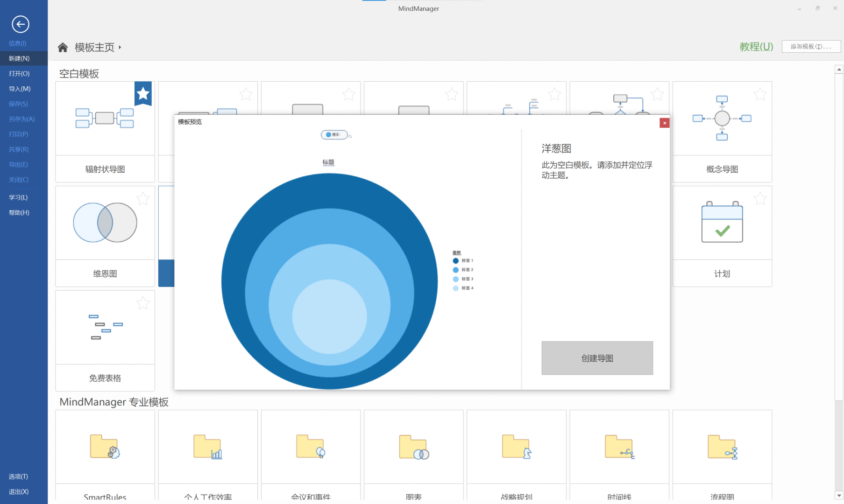Go back using the circular back arrow
This screenshot has height=504, width=844.
pyautogui.click(x=21, y=24)
